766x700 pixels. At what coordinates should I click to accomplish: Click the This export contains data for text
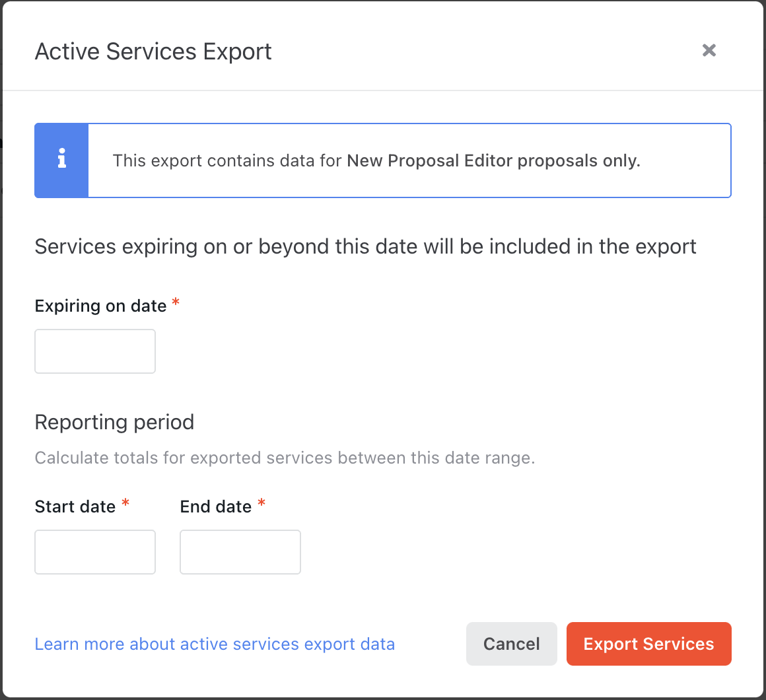(x=227, y=160)
